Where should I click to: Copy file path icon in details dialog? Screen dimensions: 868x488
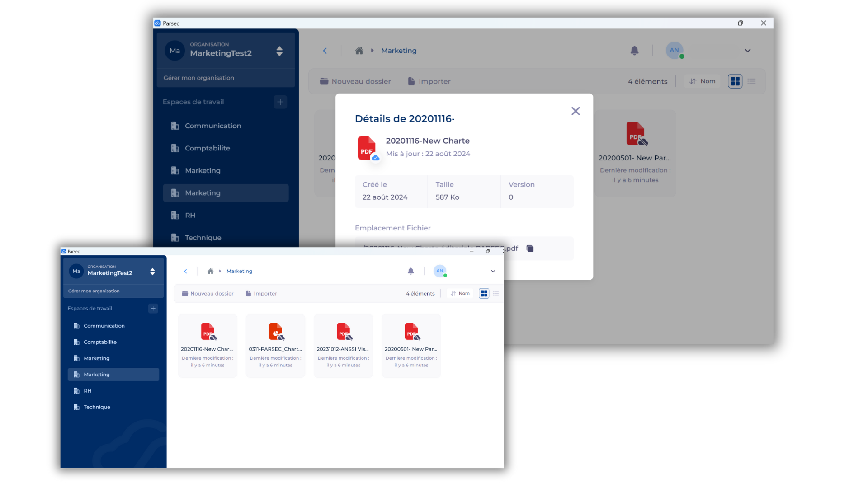pos(530,249)
